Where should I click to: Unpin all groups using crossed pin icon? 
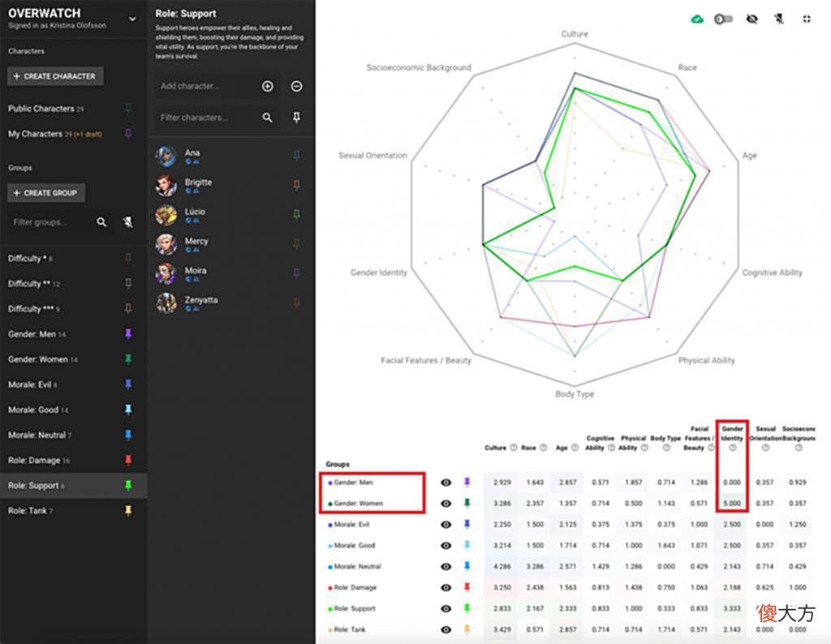pyautogui.click(x=127, y=222)
